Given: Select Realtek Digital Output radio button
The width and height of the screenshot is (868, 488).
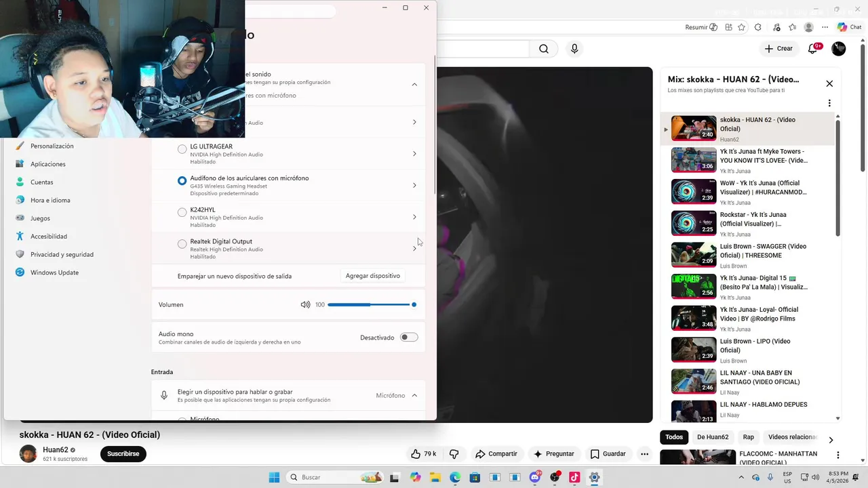Looking at the screenshot, I should tap(182, 244).
